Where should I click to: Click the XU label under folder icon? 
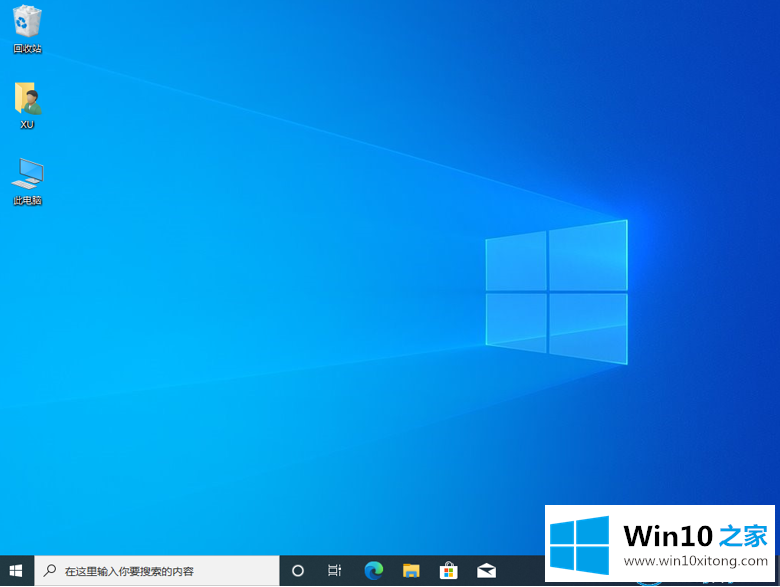click(27, 125)
